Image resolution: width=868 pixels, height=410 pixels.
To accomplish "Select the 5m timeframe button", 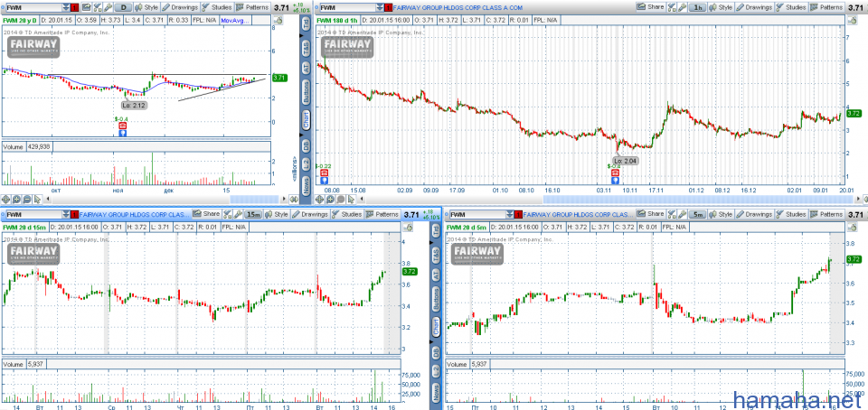I will 697,214.
